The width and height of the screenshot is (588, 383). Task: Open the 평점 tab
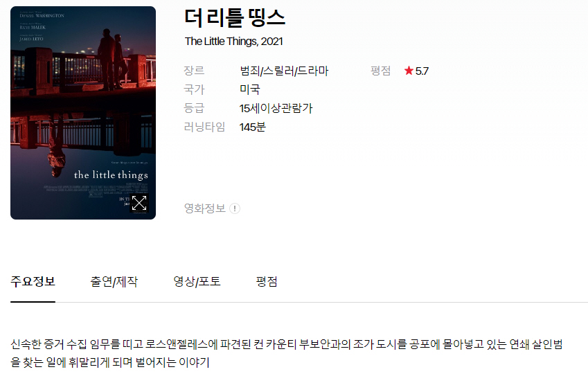[267, 281]
